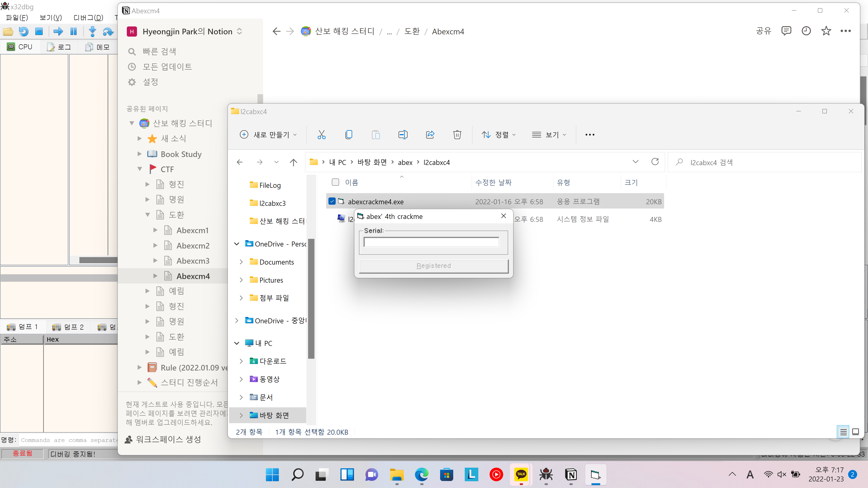Click 워크스페이스 생성 in Notion

[x=163, y=439]
